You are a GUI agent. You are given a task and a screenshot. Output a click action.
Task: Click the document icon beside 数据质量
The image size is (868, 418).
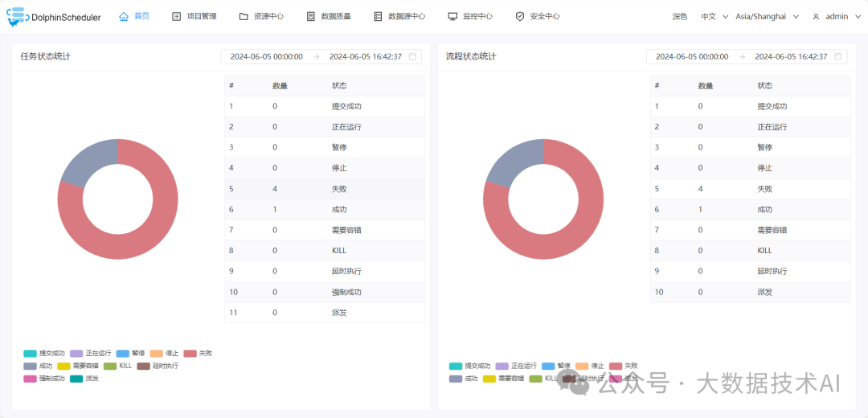(x=310, y=17)
